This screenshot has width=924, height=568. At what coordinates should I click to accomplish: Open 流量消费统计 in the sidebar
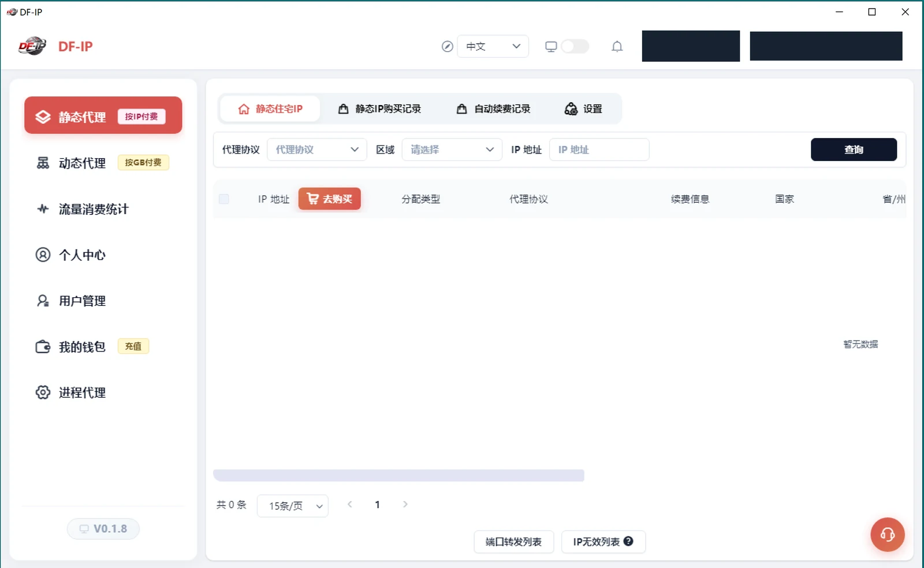pos(103,209)
